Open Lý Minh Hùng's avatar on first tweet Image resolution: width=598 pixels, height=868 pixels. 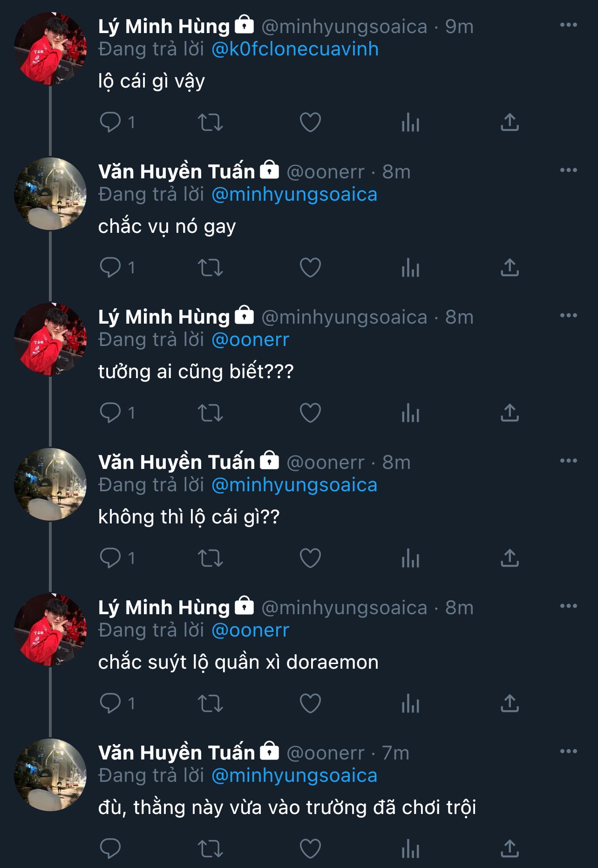[x=50, y=48]
